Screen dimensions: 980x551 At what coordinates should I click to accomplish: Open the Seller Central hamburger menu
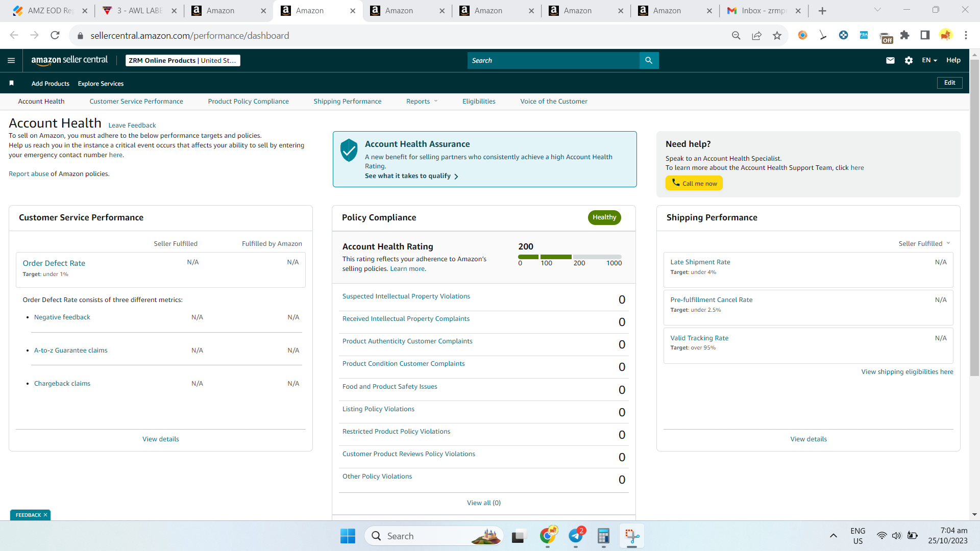click(x=11, y=60)
